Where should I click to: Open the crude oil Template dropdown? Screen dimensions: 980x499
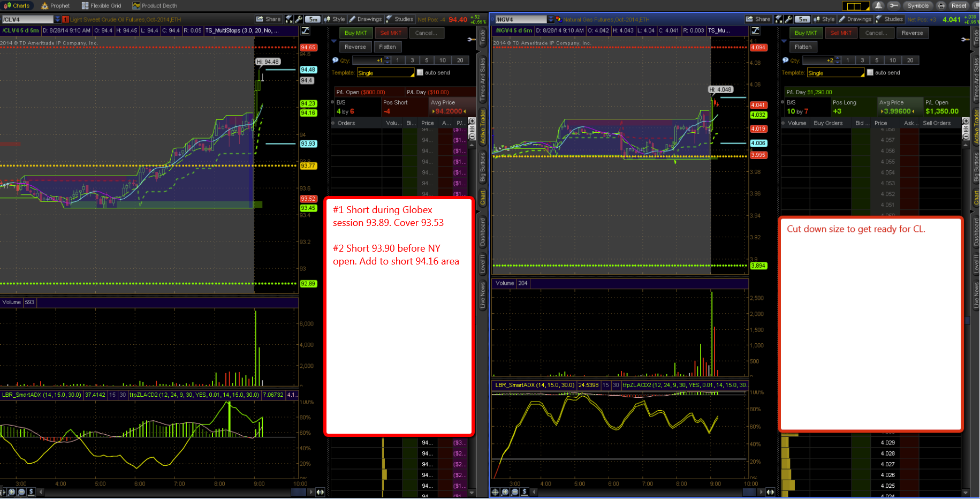coord(386,73)
